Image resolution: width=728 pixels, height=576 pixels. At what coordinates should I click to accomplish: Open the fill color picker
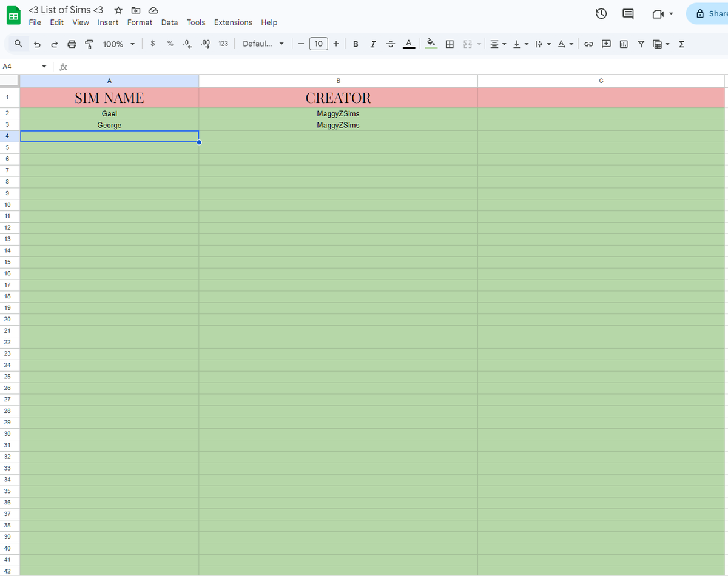(431, 44)
